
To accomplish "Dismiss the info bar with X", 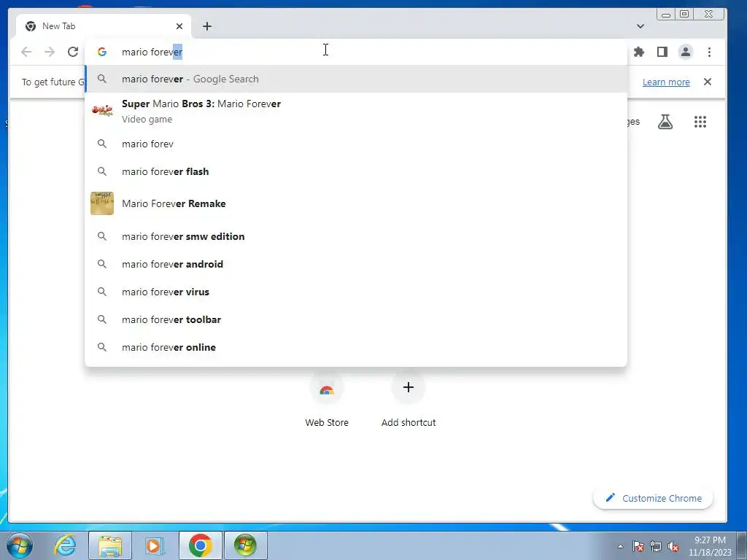I will click(708, 82).
